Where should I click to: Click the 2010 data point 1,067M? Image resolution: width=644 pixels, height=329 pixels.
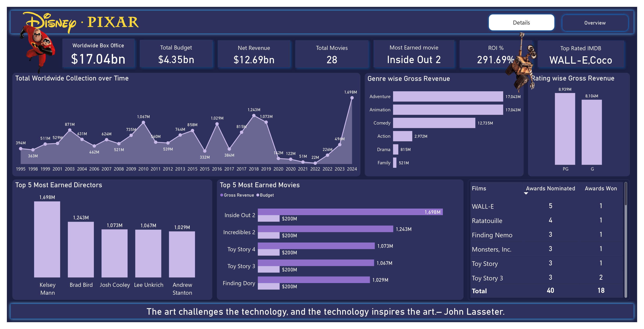(x=143, y=122)
